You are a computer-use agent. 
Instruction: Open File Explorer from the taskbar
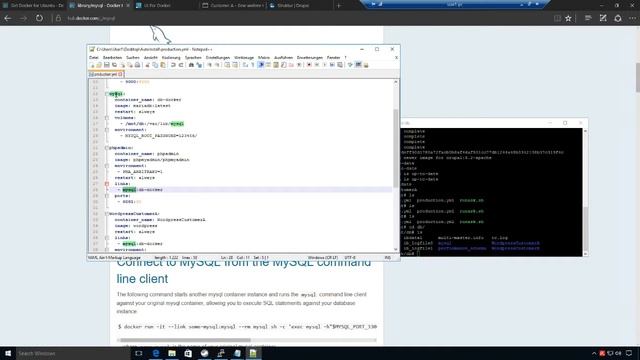172,353
